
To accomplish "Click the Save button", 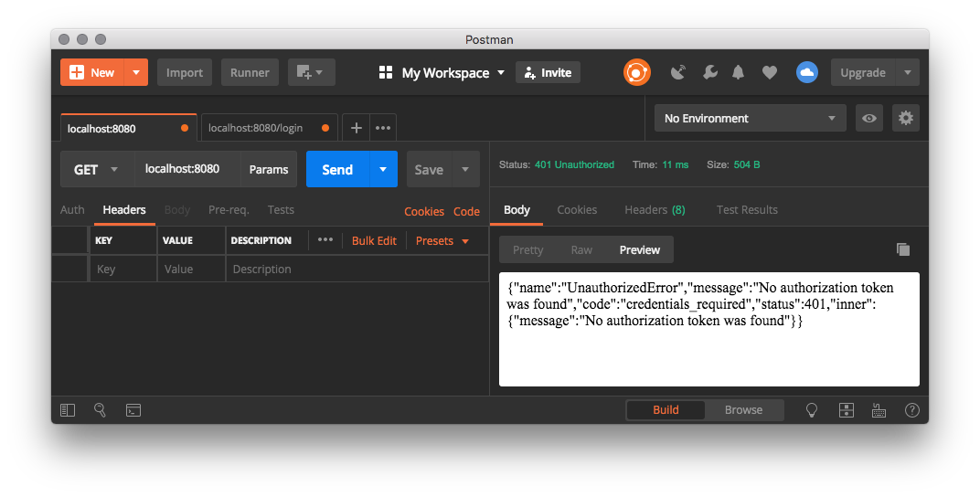I will point(429,169).
